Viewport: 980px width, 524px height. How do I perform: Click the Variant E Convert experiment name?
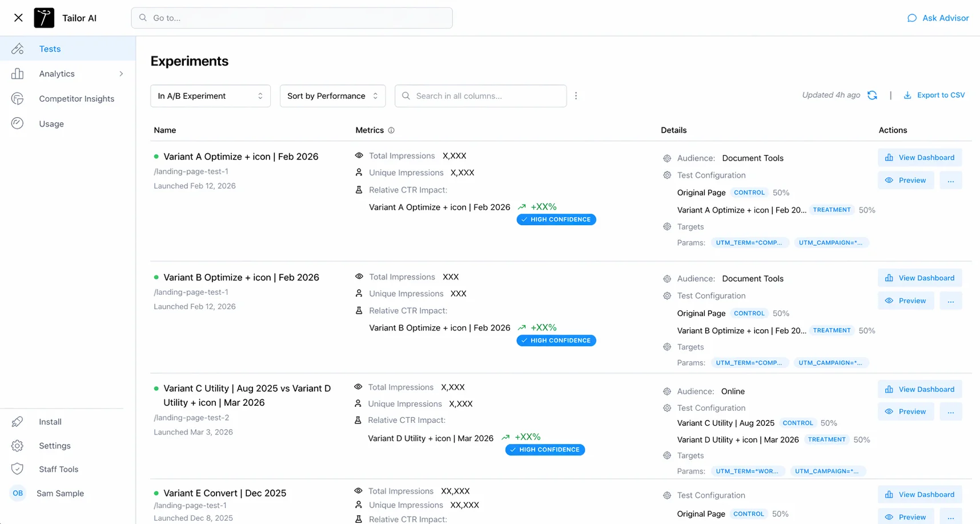point(224,493)
